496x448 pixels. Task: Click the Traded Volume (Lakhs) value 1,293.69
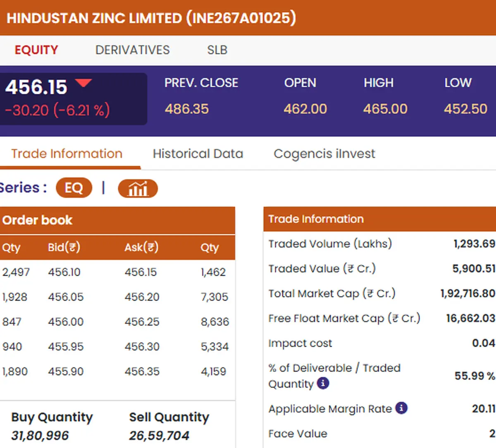coord(475,244)
